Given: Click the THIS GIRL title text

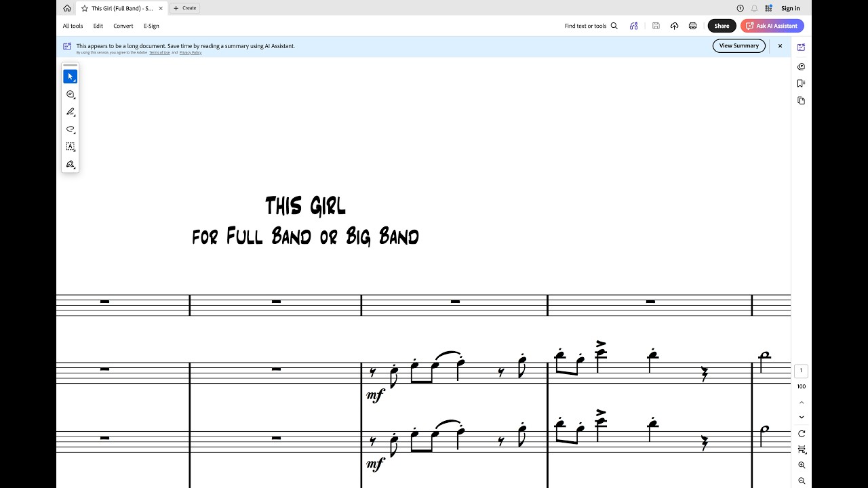Looking at the screenshot, I should 305,206.
